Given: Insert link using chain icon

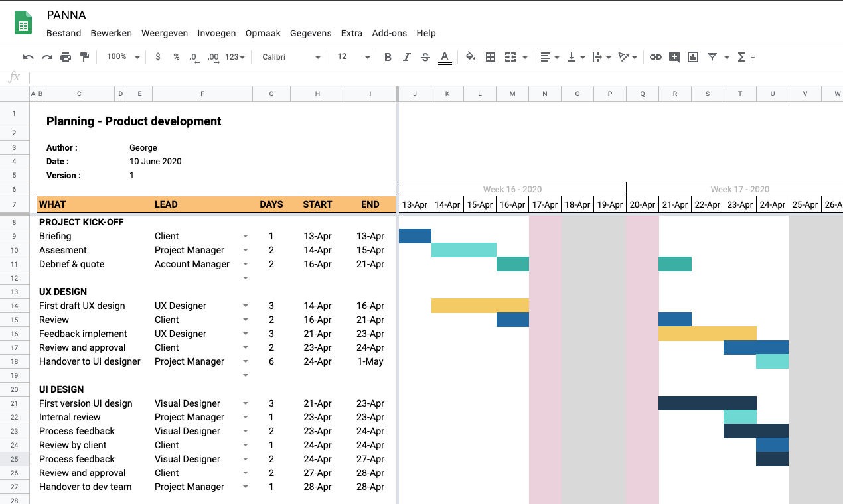Looking at the screenshot, I should [656, 57].
